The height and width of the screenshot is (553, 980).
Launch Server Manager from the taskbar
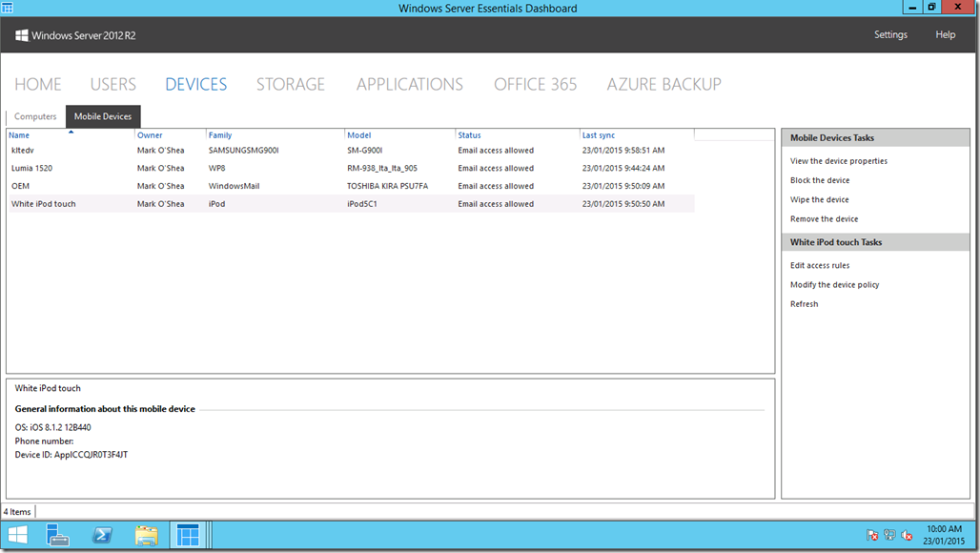tap(57, 536)
